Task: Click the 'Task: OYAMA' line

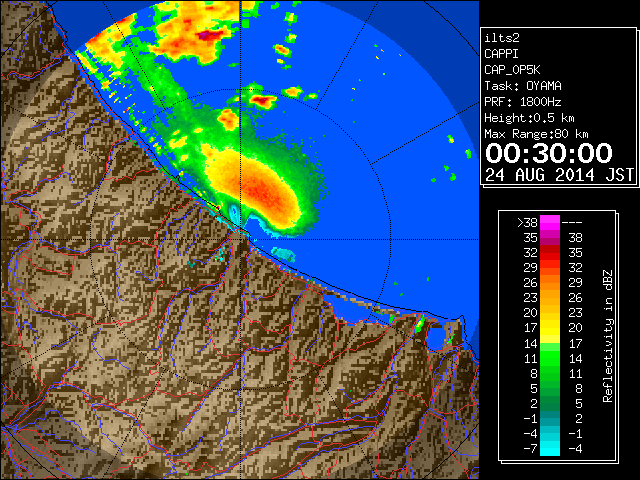Action: click(523, 86)
